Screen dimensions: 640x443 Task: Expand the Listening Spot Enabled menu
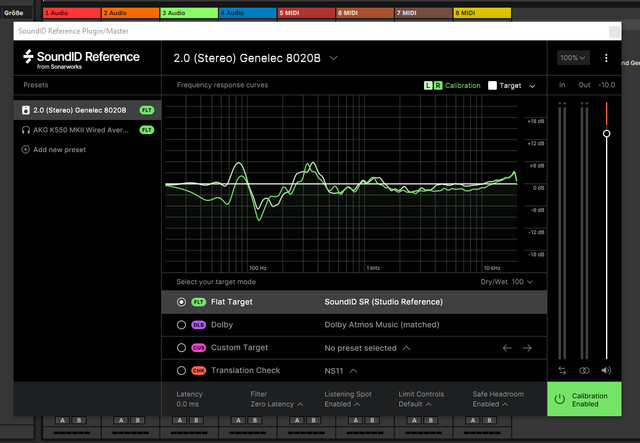click(x=342, y=404)
